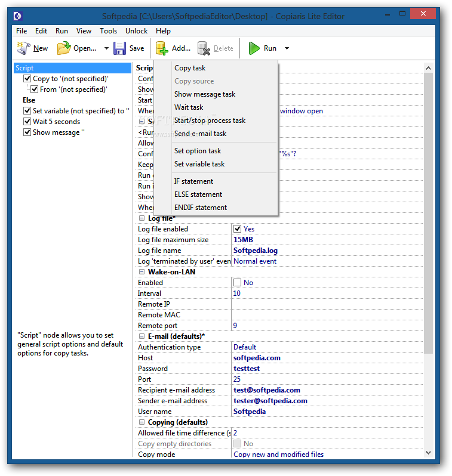This screenshot has height=476, width=452.
Task: Open the Help menu
Action: pos(163,31)
